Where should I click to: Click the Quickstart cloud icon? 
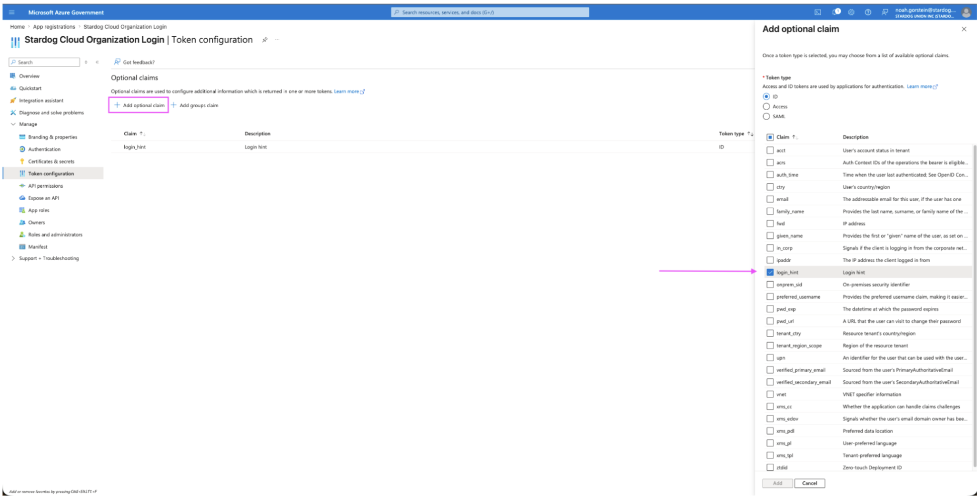coord(13,88)
